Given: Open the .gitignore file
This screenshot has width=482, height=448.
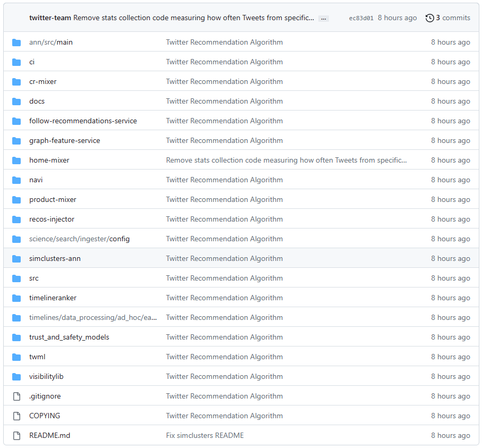Looking at the screenshot, I should coord(45,396).
